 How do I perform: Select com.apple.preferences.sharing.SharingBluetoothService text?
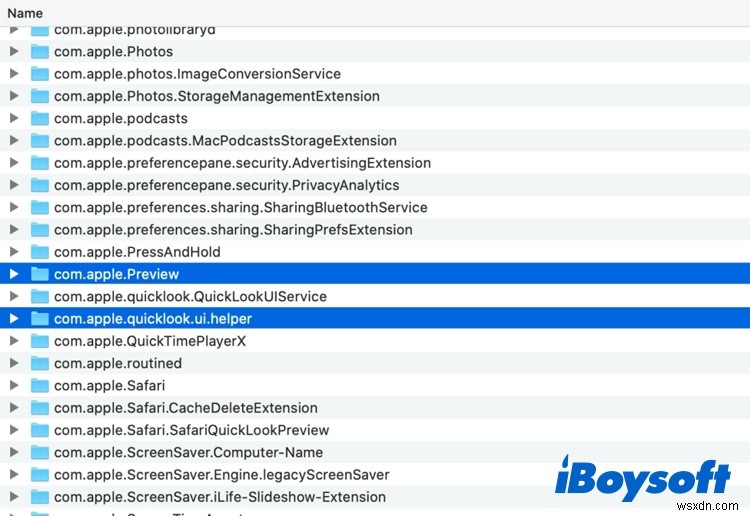pos(241,208)
